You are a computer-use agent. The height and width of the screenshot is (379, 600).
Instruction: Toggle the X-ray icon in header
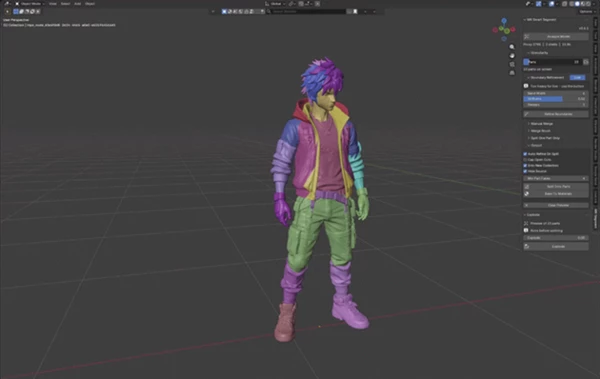564,3
